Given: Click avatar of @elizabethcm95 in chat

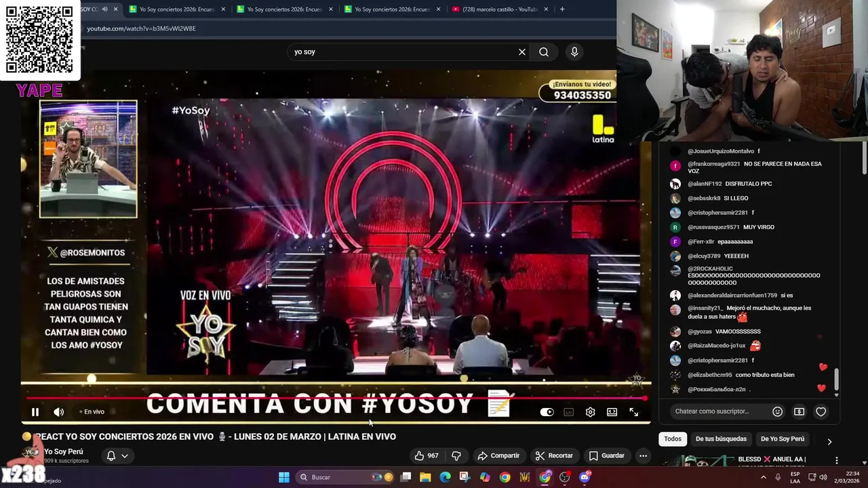Looking at the screenshot, I should click(x=675, y=375).
